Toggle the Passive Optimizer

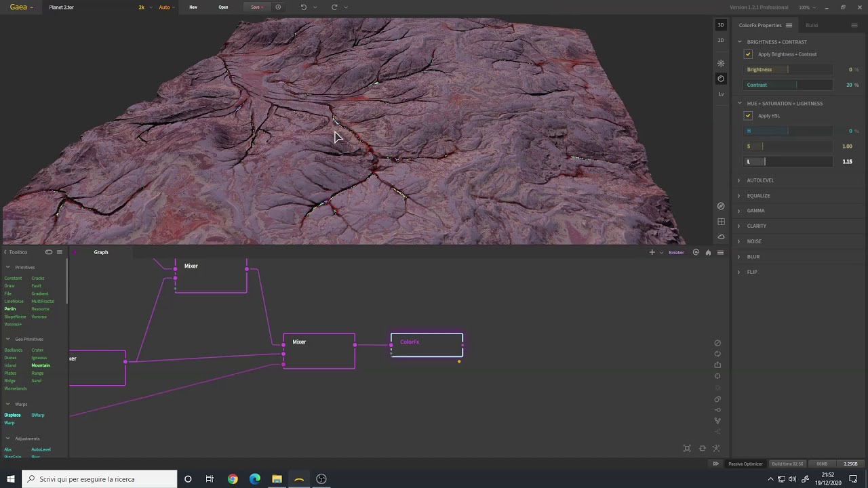click(x=745, y=464)
